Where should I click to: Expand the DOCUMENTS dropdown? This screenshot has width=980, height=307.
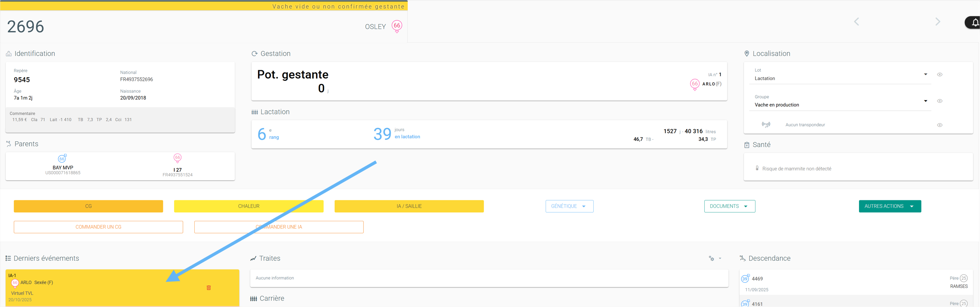[729, 206]
